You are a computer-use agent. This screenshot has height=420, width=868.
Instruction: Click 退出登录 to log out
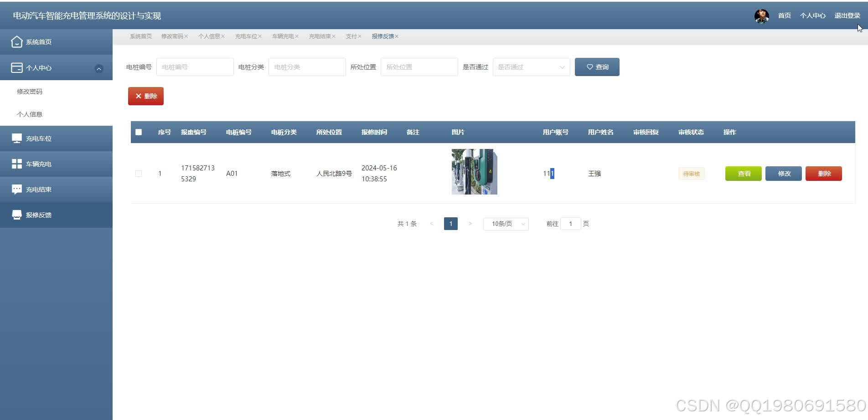(x=847, y=15)
